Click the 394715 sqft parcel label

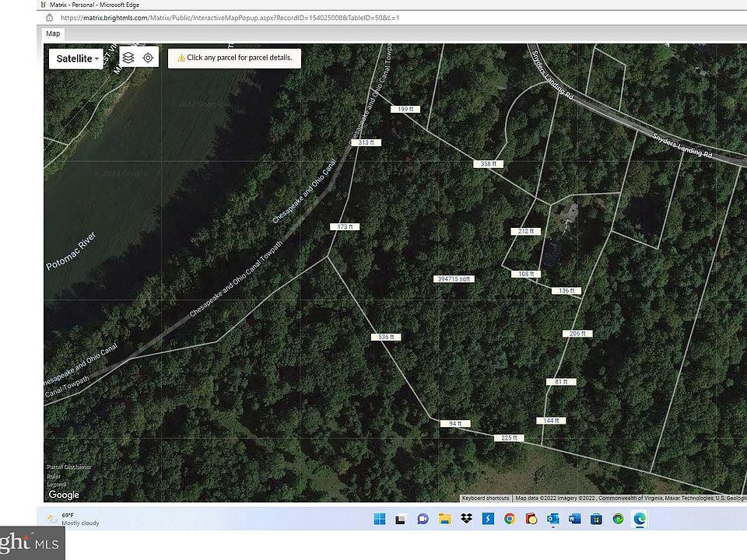pyautogui.click(x=454, y=279)
